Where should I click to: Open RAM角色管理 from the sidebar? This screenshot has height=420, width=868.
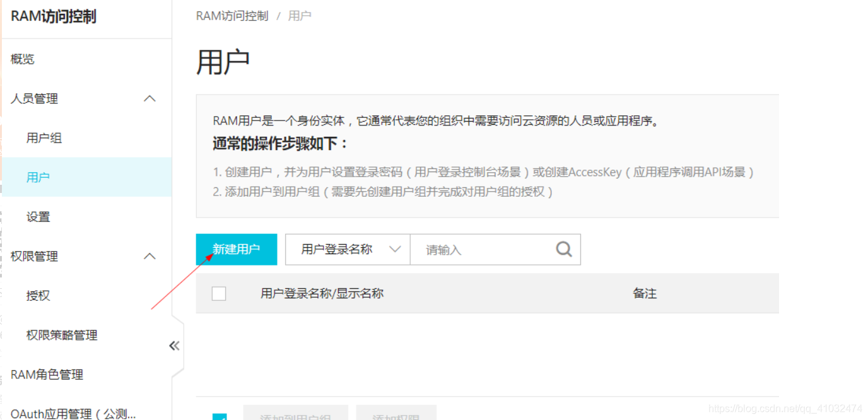point(46,374)
